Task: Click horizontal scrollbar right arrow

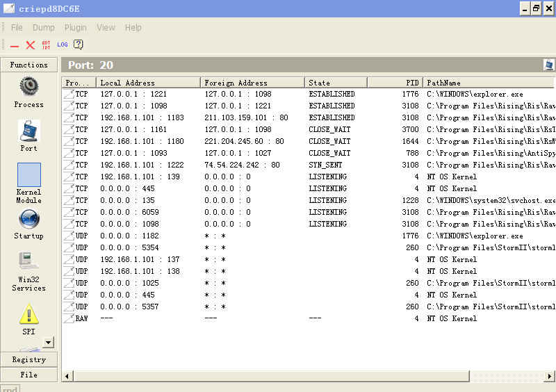Action: point(550,376)
